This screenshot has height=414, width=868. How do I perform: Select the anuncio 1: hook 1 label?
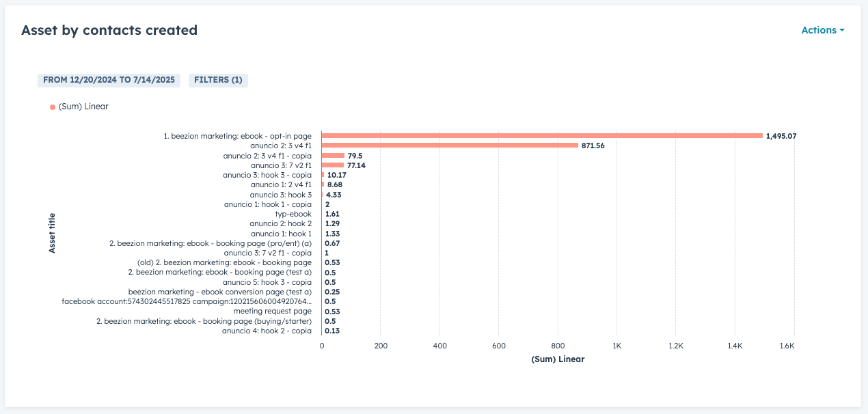click(281, 234)
